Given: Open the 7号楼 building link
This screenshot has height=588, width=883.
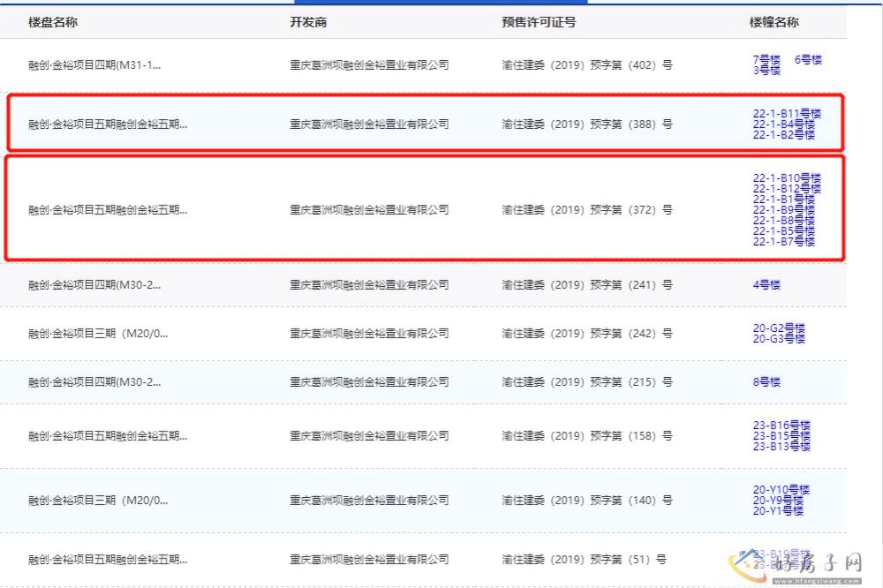Looking at the screenshot, I should (766, 60).
